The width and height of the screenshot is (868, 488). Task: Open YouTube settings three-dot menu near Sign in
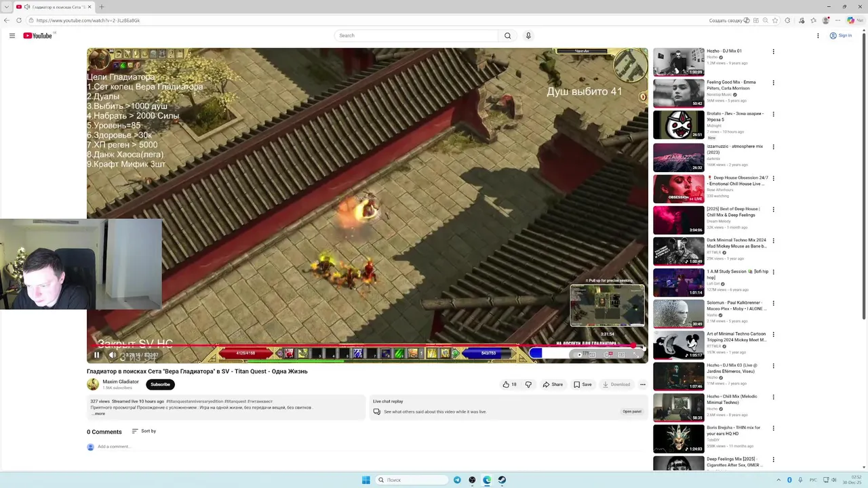tap(818, 35)
